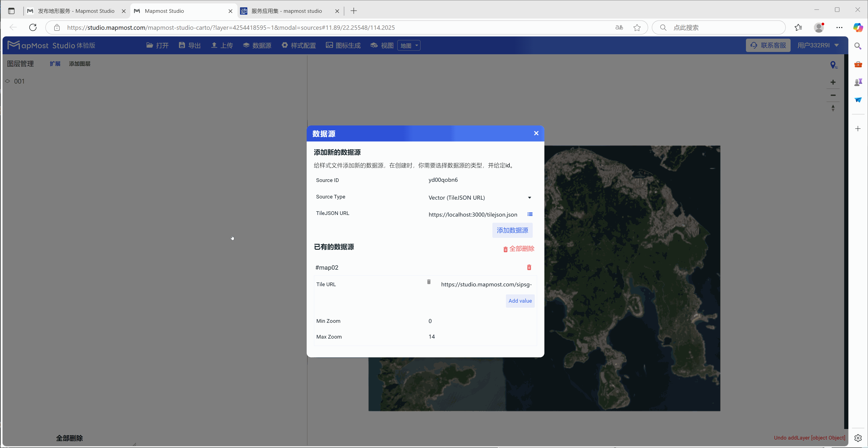Click the Add value button
The image size is (868, 448).
(520, 301)
